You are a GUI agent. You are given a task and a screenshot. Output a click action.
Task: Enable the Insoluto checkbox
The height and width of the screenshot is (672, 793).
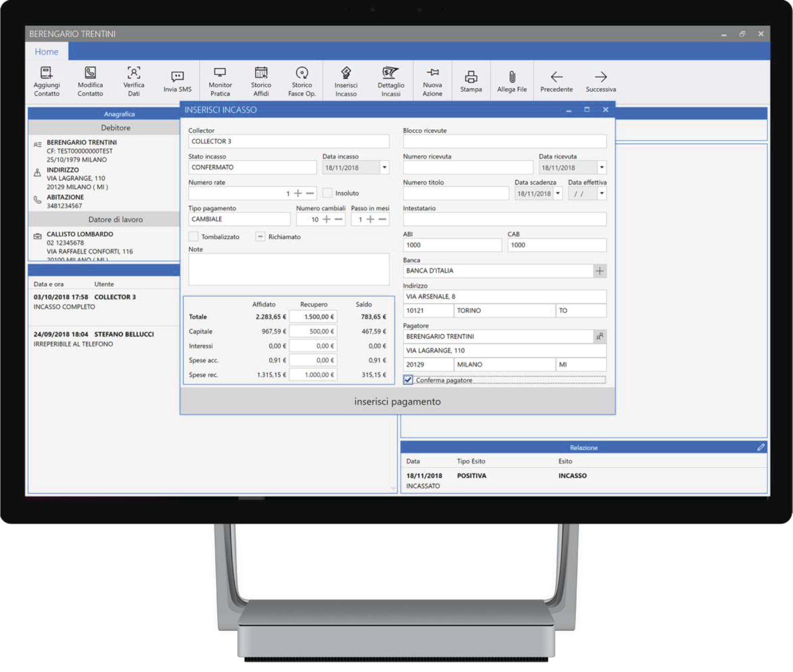(x=328, y=193)
